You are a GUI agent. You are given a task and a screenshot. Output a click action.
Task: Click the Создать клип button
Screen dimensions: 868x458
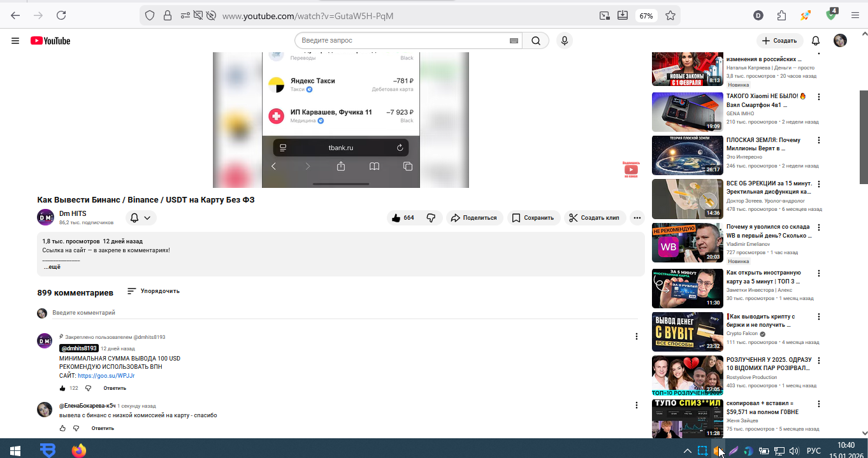[x=595, y=218]
